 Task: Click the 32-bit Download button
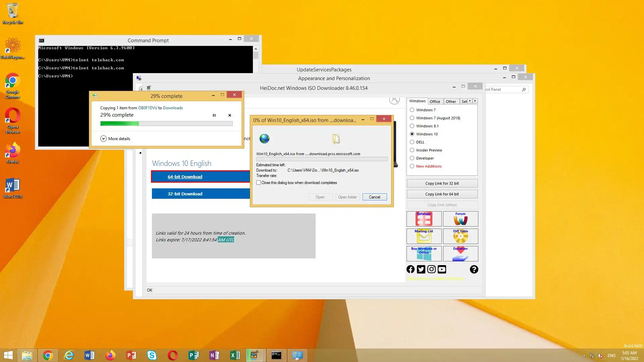coord(201,194)
